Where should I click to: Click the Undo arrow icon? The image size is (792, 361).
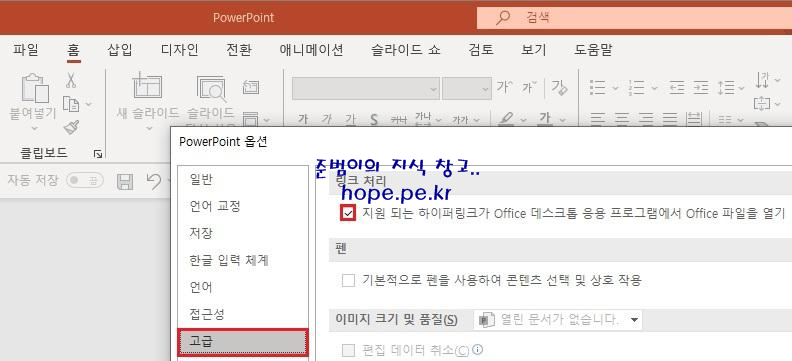pyautogui.click(x=154, y=181)
